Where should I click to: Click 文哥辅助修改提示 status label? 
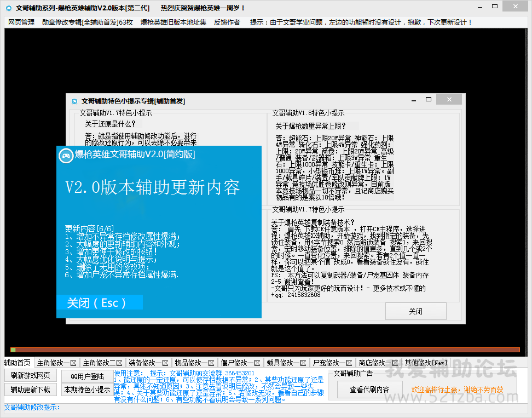(32, 407)
